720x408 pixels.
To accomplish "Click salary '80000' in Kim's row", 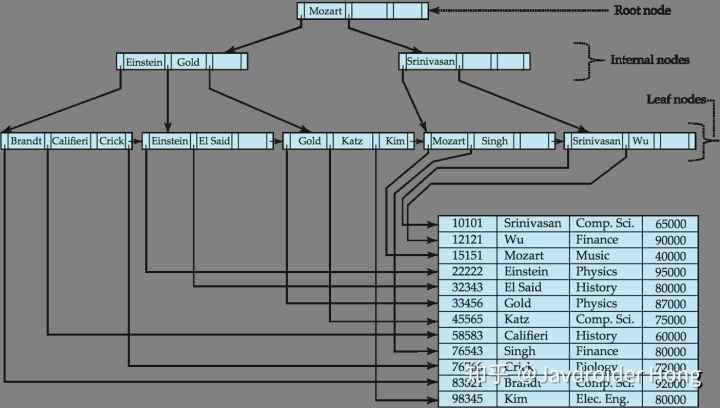I will (670, 399).
